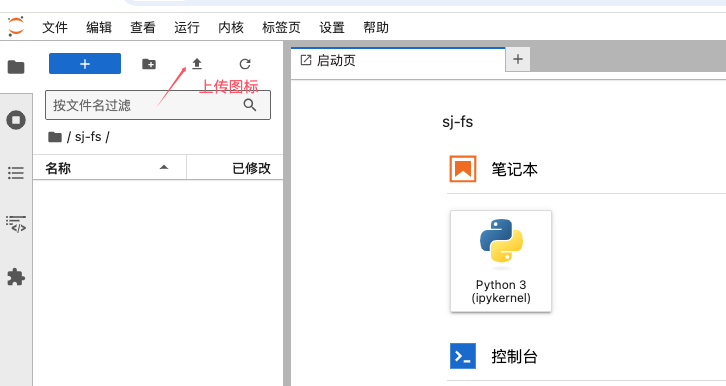The image size is (726, 386).
Task: Launch a Python 3 (ipykernel) notebook card
Action: point(501,261)
